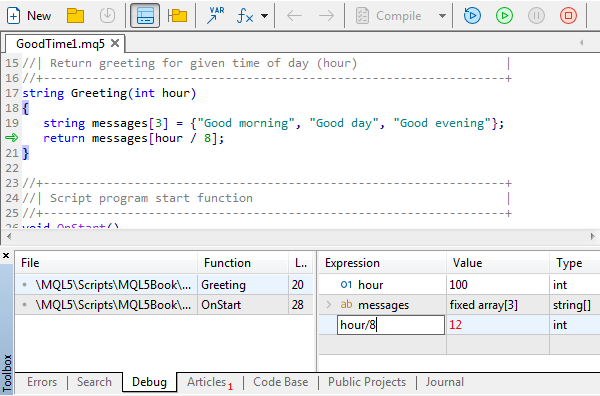Click the tab scroll left arrow

(x=581, y=42)
